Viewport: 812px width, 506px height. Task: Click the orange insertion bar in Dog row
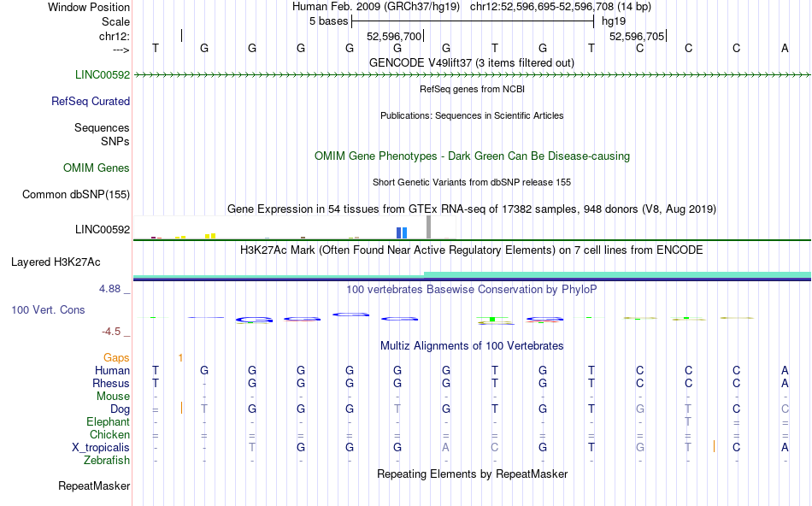(x=181, y=408)
